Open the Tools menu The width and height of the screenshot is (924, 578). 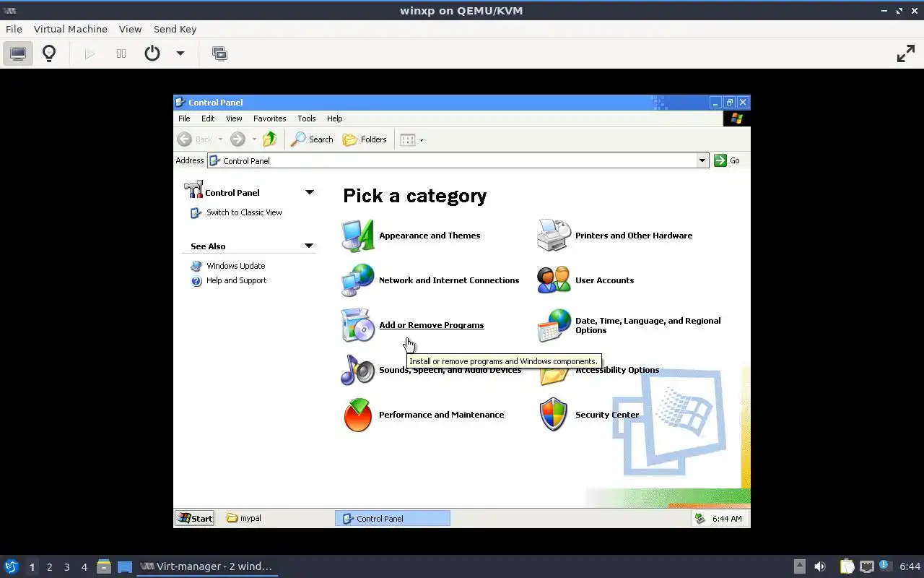pyautogui.click(x=307, y=118)
